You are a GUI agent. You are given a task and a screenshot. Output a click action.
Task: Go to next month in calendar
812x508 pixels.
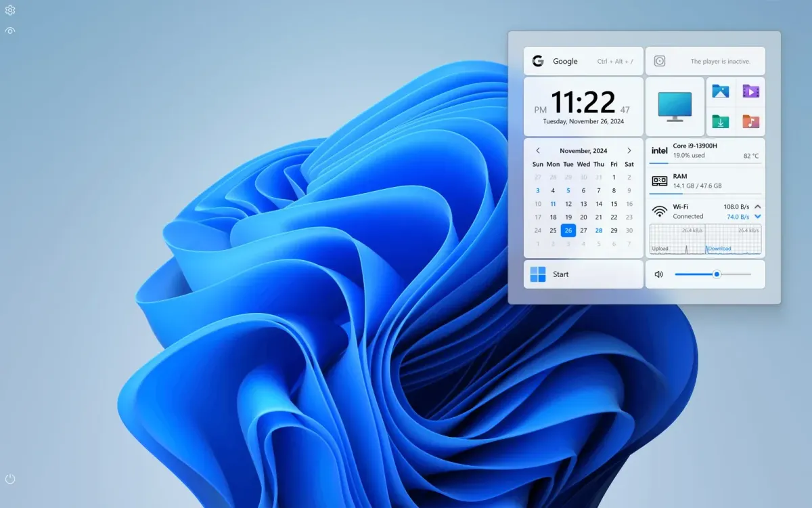click(629, 151)
